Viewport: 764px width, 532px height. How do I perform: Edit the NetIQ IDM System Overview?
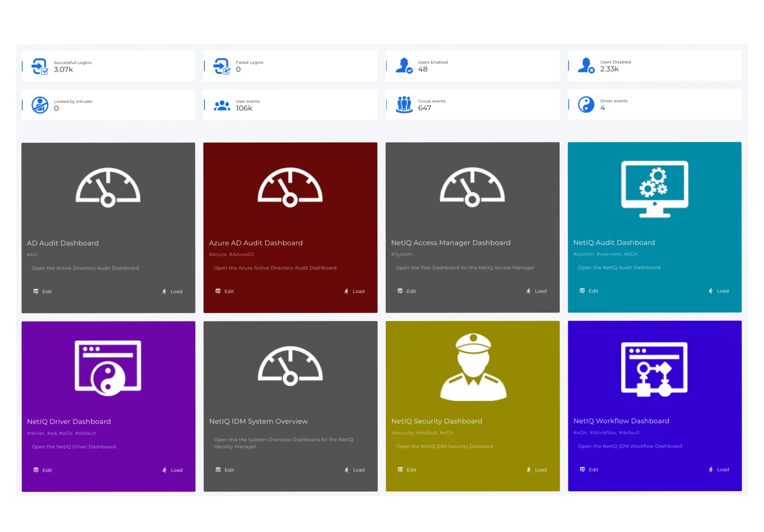[x=225, y=470]
